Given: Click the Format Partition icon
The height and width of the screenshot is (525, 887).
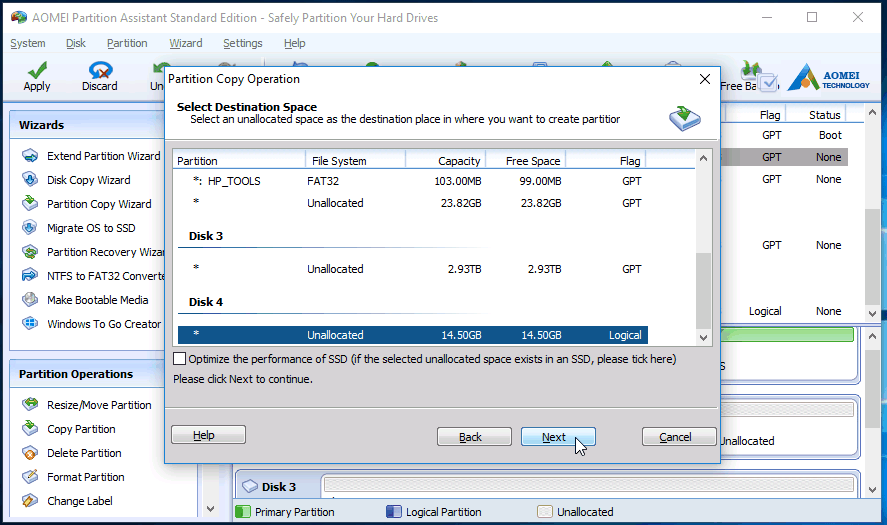Looking at the screenshot, I should (x=30, y=477).
